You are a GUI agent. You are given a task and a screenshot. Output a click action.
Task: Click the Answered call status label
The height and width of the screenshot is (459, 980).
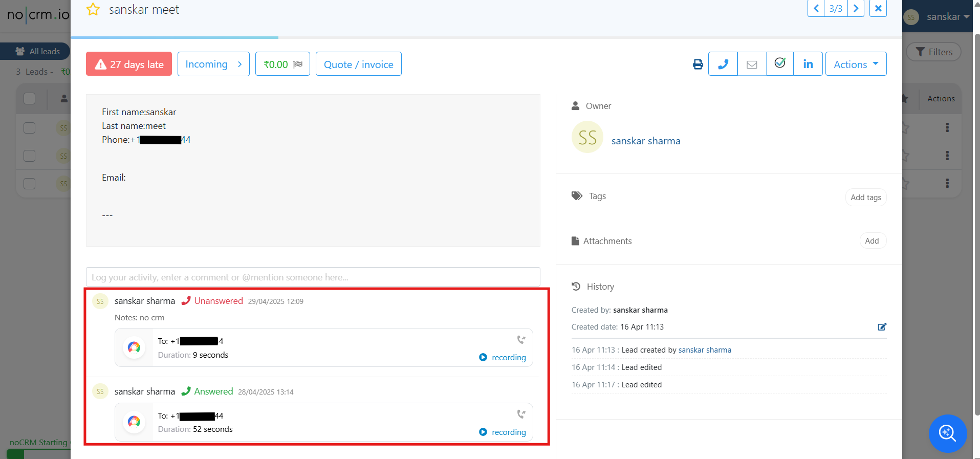[213, 391]
